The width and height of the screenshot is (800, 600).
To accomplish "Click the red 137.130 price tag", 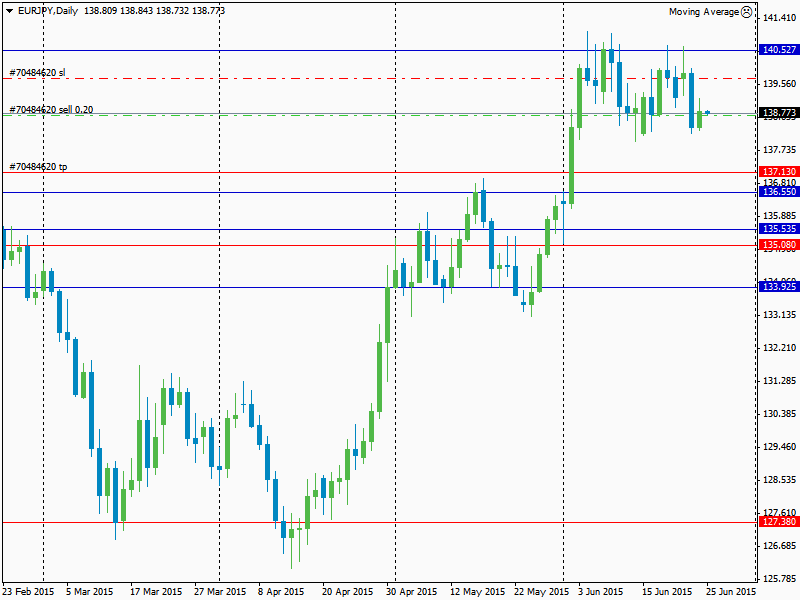I will [x=779, y=171].
